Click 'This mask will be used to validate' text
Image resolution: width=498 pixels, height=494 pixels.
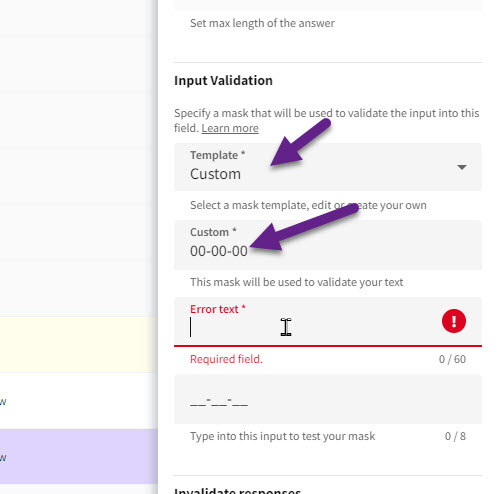(x=296, y=282)
